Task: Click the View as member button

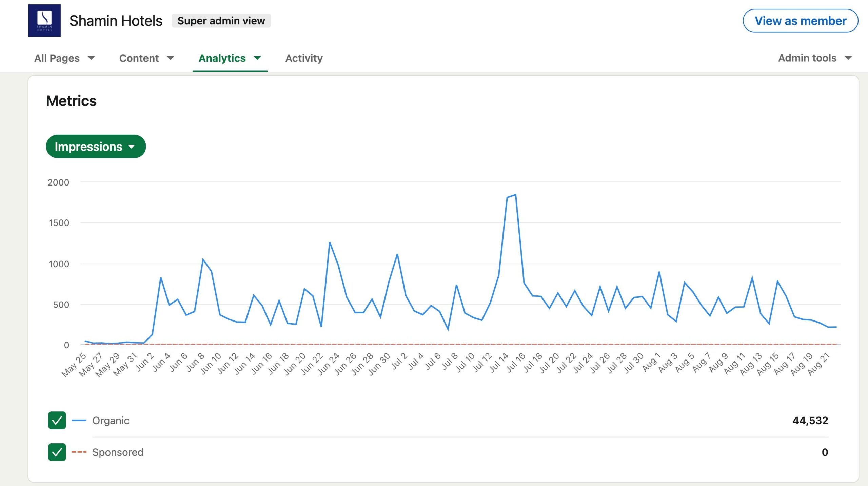Action: [800, 21]
